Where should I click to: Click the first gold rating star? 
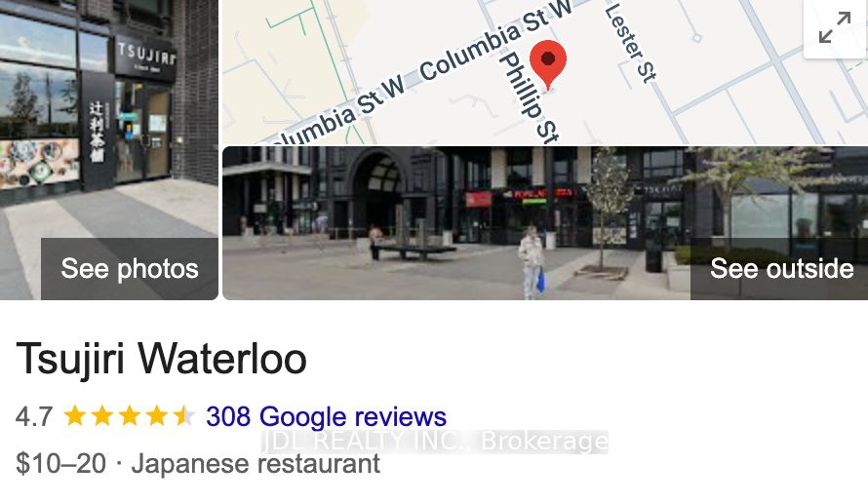coord(74,415)
